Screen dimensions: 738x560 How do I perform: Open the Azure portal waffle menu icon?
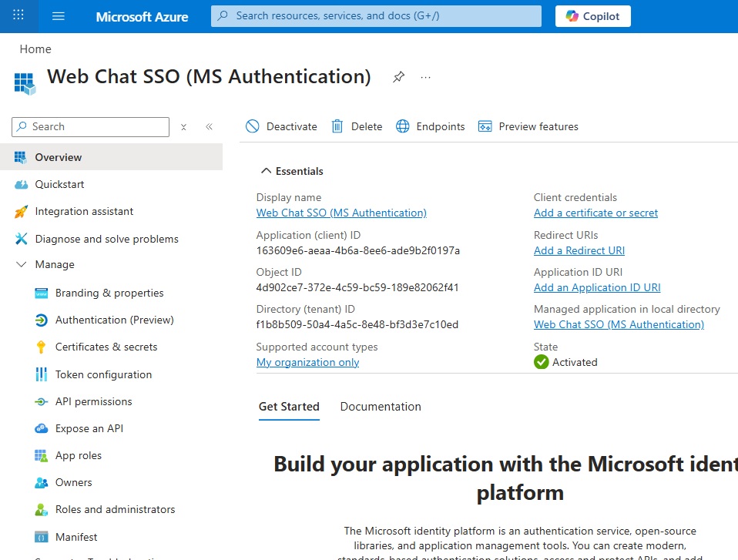point(18,15)
